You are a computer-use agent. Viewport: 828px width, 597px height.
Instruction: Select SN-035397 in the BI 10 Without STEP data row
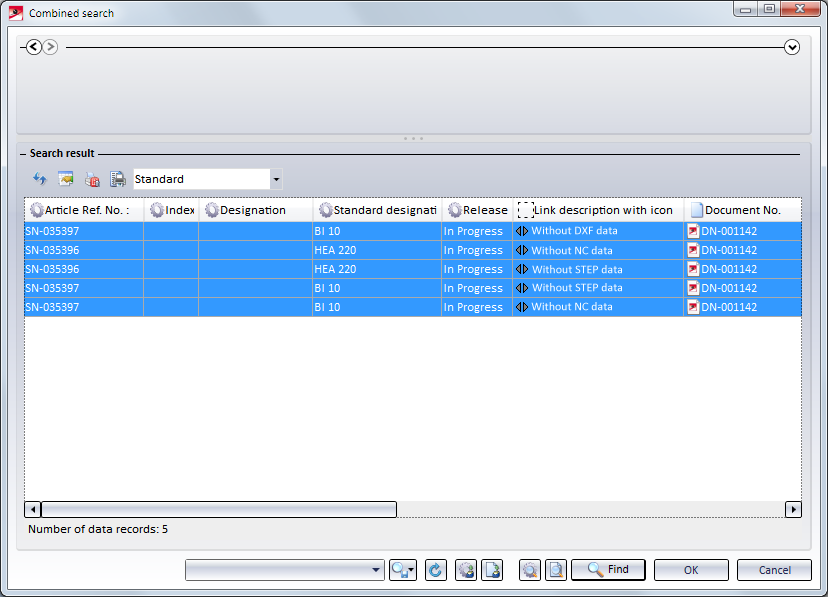point(52,288)
